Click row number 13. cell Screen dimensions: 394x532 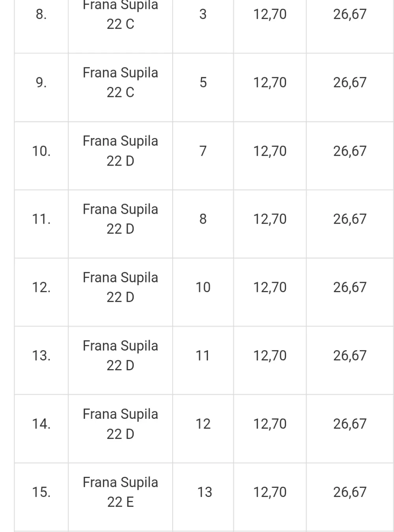point(41,355)
